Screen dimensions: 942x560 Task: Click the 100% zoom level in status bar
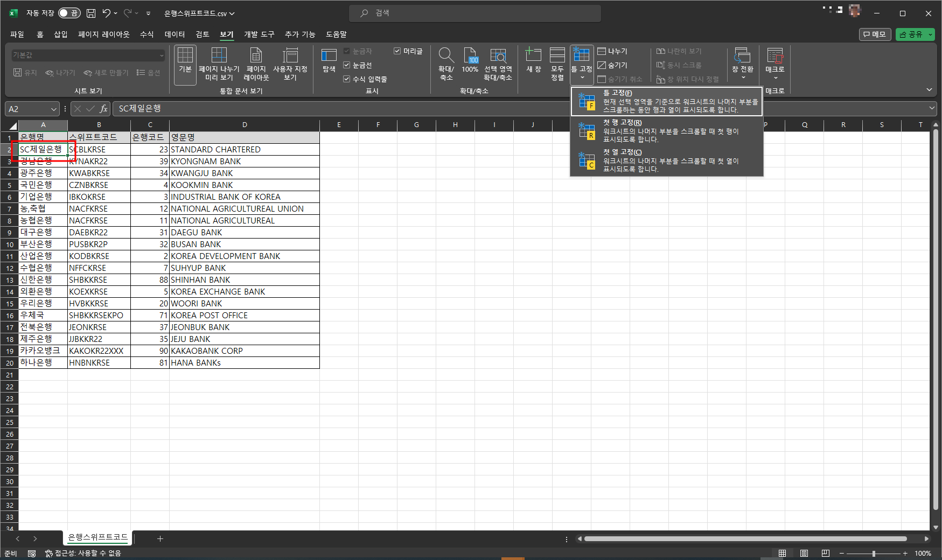coord(923,554)
